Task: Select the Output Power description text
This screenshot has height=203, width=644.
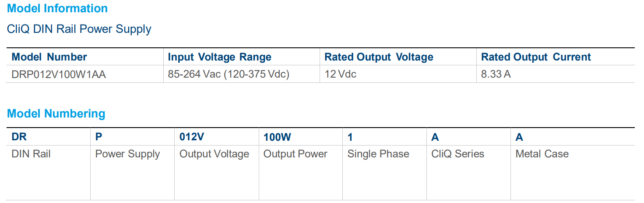Action: pos(295,154)
